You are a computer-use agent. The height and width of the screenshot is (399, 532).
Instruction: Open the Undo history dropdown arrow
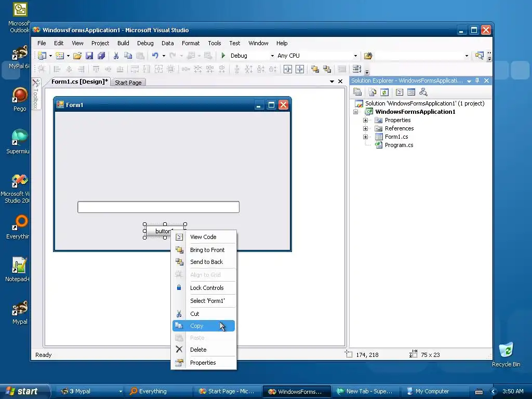point(164,56)
